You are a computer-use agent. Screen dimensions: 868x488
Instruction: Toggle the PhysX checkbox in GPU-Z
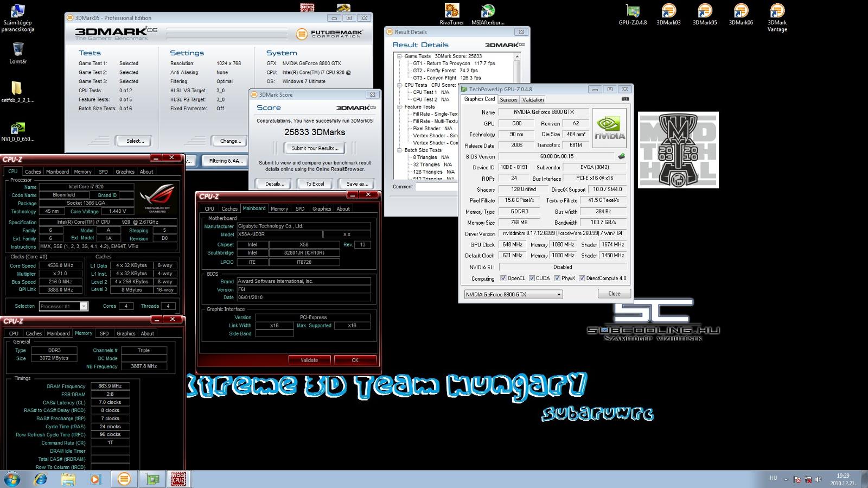pos(557,278)
